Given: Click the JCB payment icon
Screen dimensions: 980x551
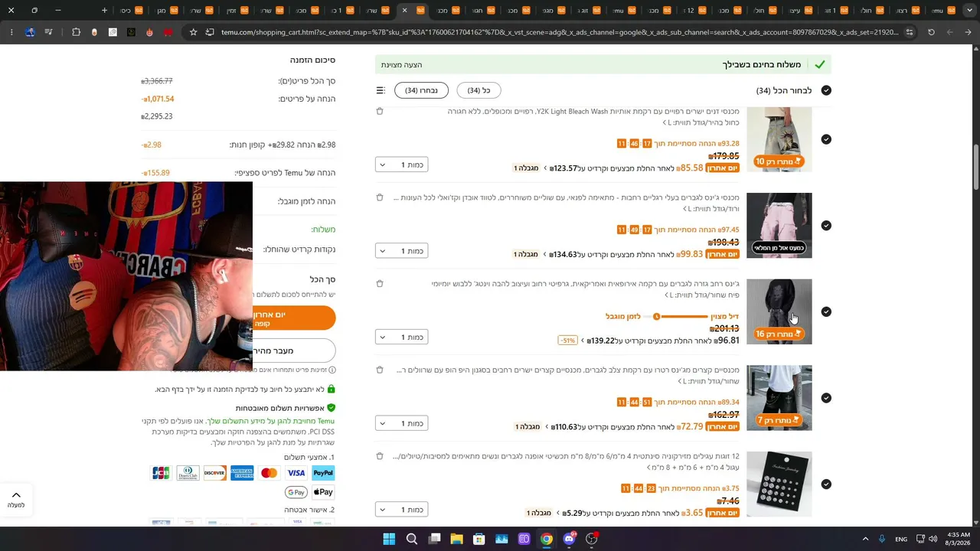Looking at the screenshot, I should (x=161, y=473).
